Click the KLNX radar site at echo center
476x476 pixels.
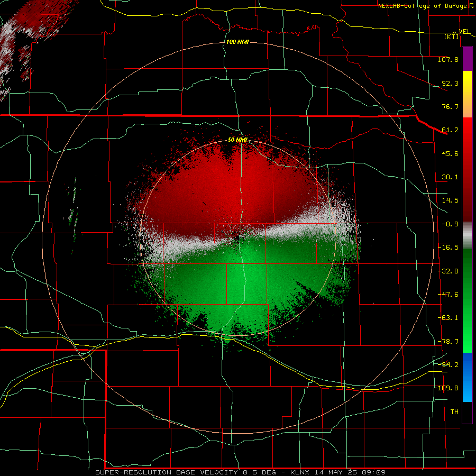click(x=237, y=238)
